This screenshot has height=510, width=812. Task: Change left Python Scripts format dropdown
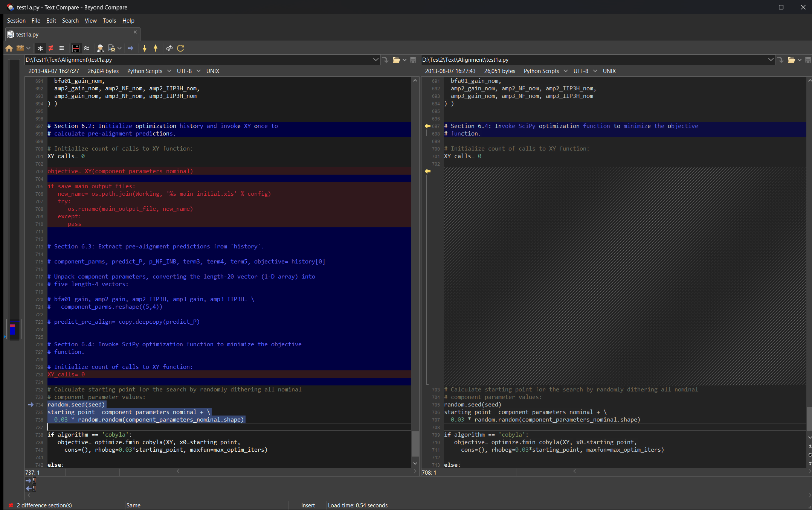(x=149, y=71)
